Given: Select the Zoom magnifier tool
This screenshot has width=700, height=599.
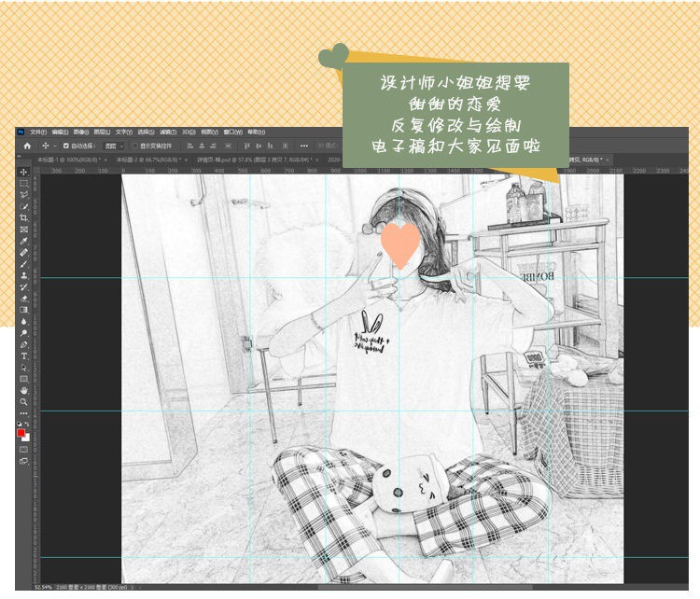Looking at the screenshot, I should 23,402.
